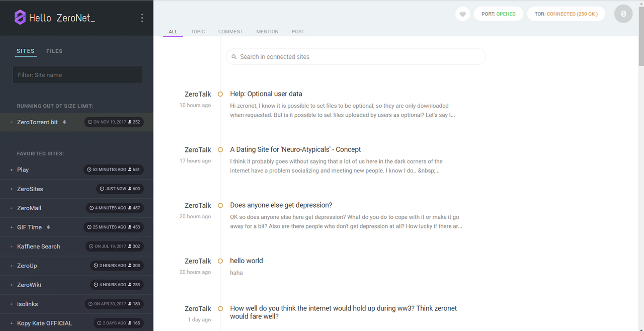Filter feed by COMMENT
The image size is (644, 331).
click(230, 31)
